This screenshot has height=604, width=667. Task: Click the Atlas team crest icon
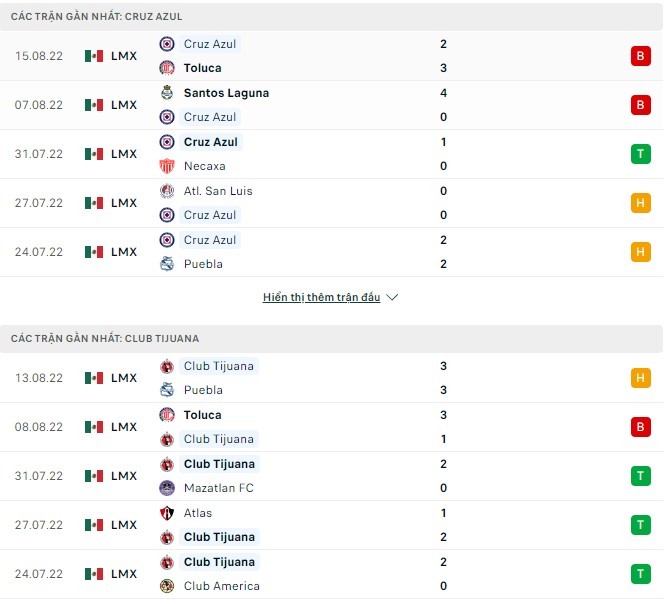(167, 513)
